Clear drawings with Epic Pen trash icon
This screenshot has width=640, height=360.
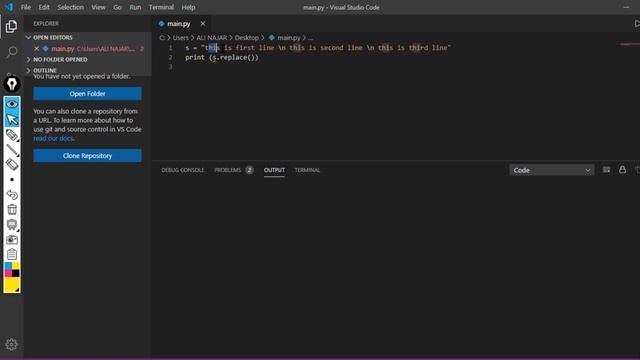(12, 209)
